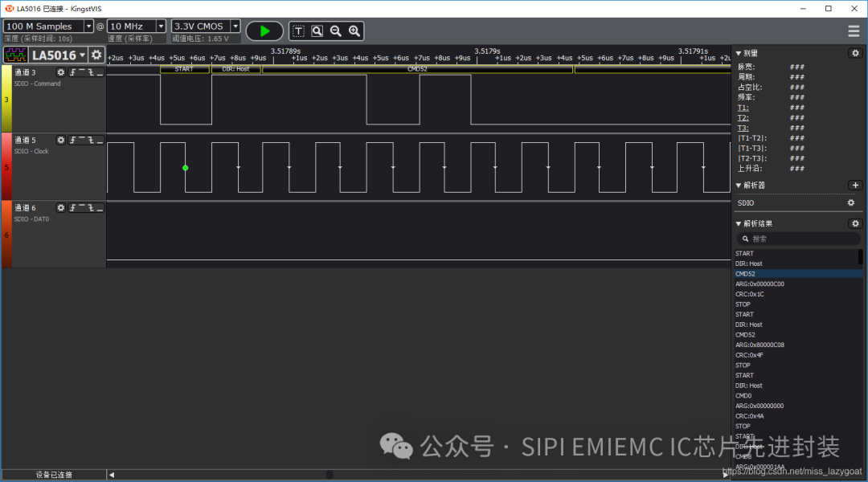This screenshot has width=868, height=482.
Task: Collapse the 解析器 analyzer section
Action: (x=739, y=186)
